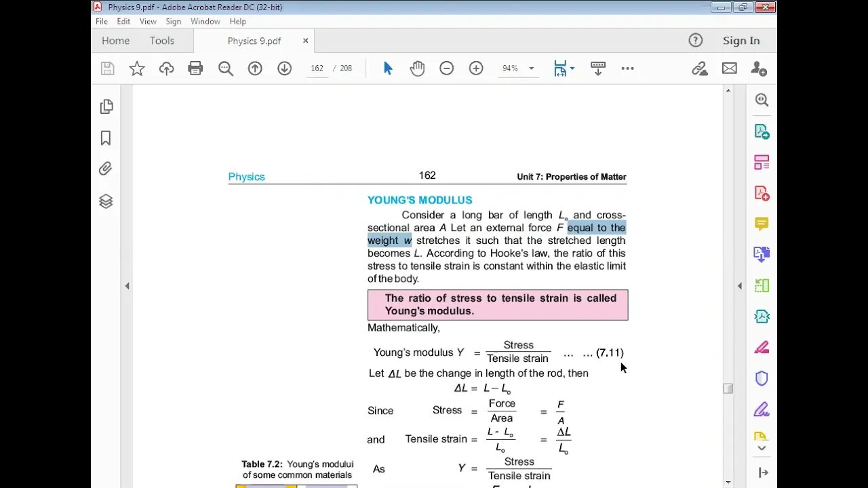Close the Physics 9.pdf tab
The image size is (868, 488).
pyautogui.click(x=305, y=41)
